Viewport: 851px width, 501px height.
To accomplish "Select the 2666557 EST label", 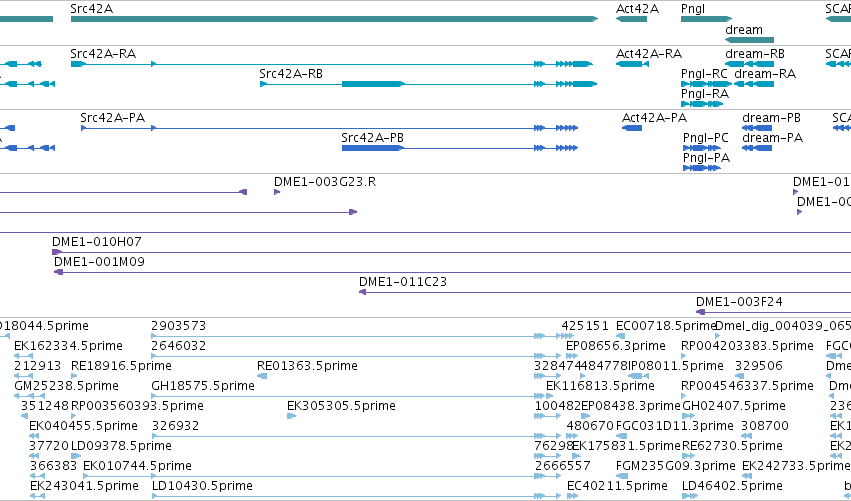I will (562, 466).
